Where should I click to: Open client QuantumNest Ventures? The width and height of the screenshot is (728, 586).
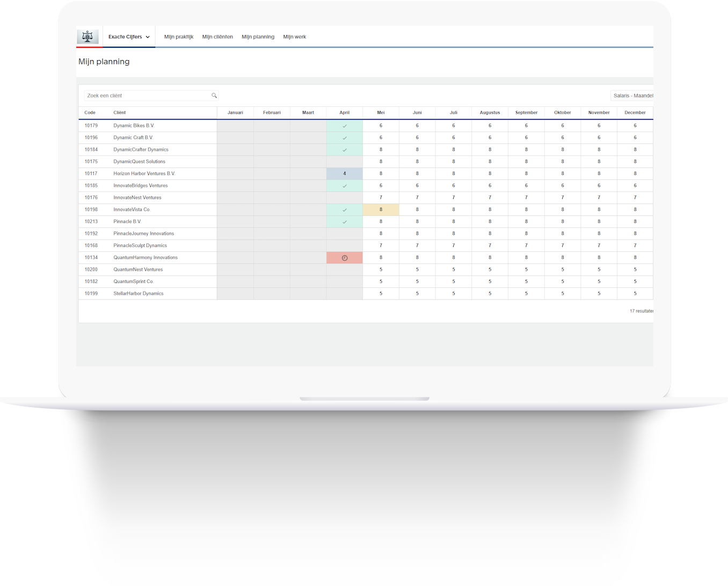[138, 270]
